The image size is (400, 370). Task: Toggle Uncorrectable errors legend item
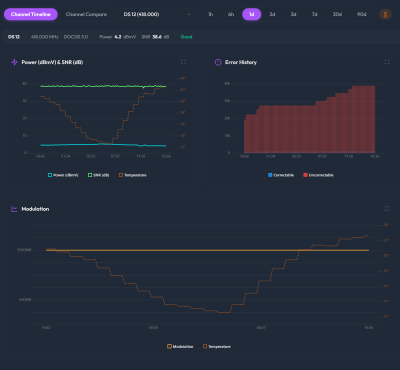318,175
